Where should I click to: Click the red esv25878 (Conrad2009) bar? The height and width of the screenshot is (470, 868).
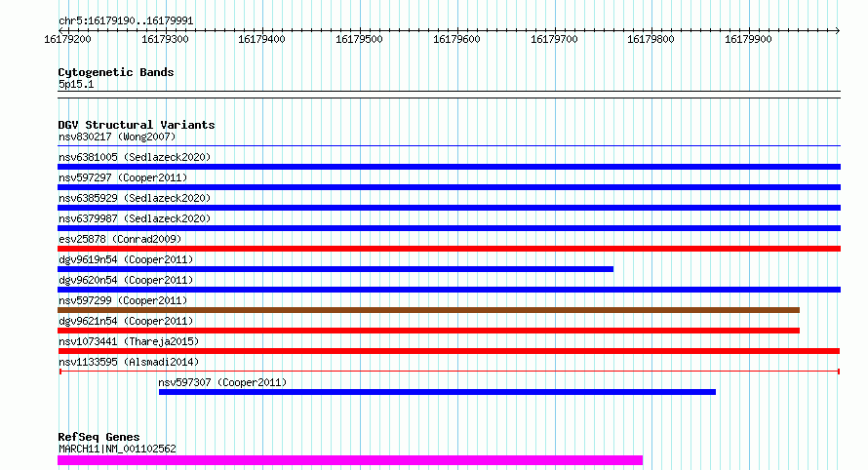click(449, 249)
